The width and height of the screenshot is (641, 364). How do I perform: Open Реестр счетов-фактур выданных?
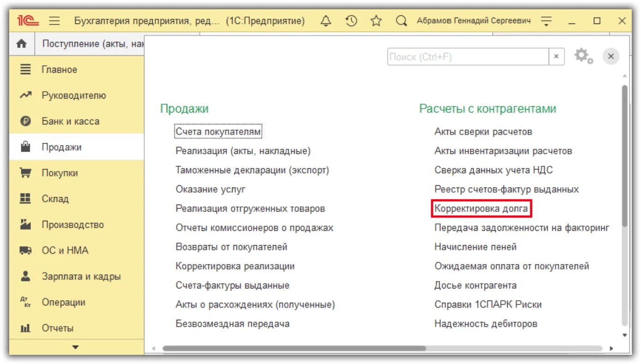point(506,189)
